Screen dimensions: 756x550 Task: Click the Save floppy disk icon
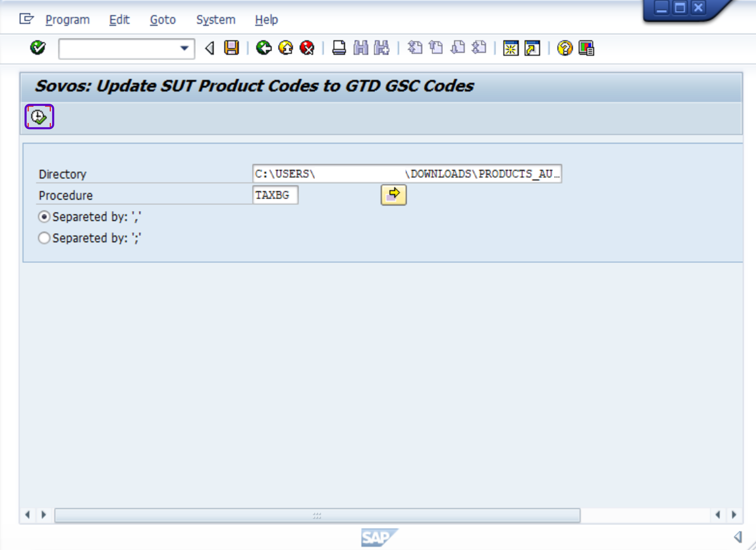[x=231, y=48]
